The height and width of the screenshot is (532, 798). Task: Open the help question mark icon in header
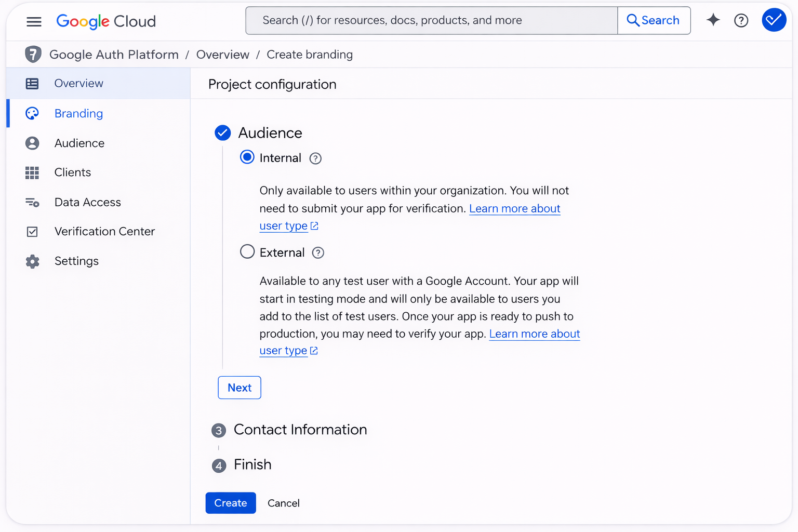tap(741, 21)
